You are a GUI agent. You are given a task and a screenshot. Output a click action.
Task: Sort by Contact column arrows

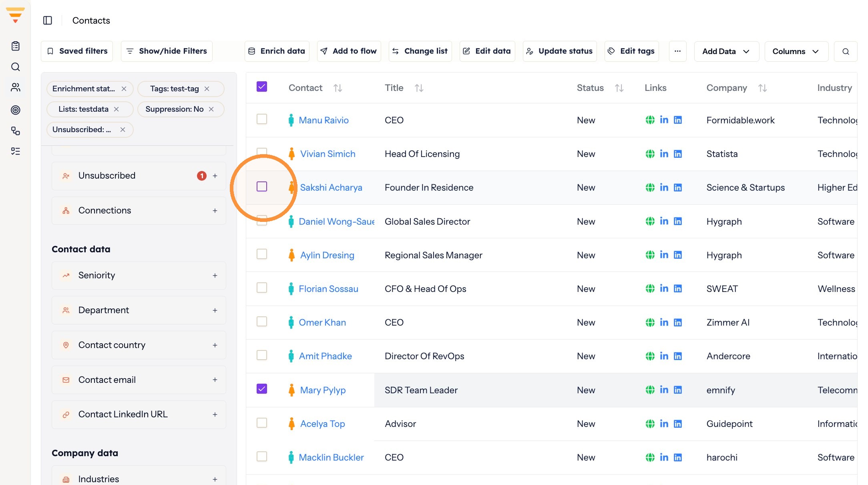coord(338,88)
